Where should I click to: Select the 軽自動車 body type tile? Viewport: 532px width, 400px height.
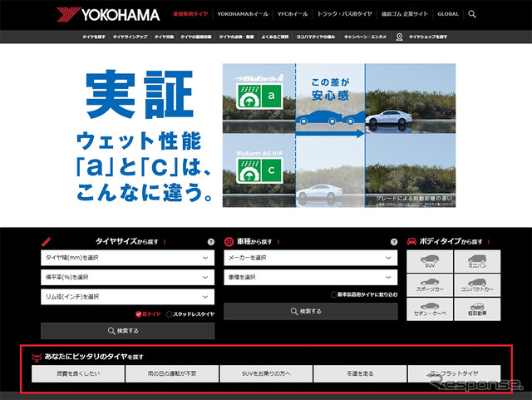477,309
